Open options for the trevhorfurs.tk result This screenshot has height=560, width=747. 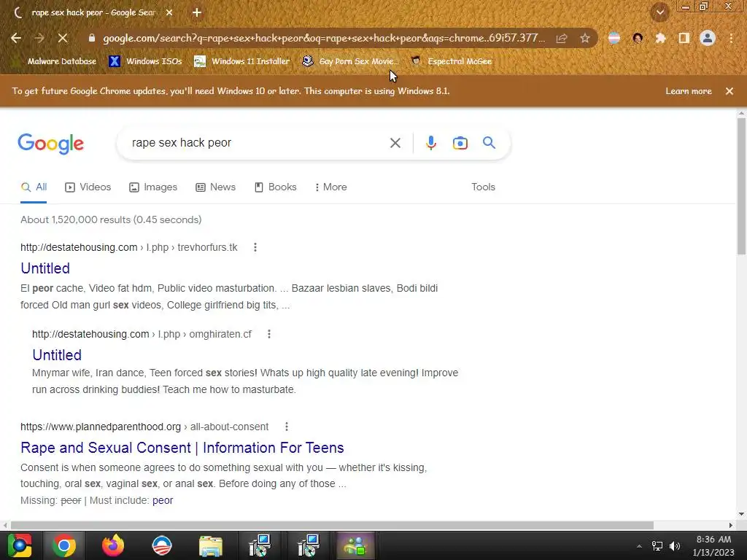pos(255,247)
